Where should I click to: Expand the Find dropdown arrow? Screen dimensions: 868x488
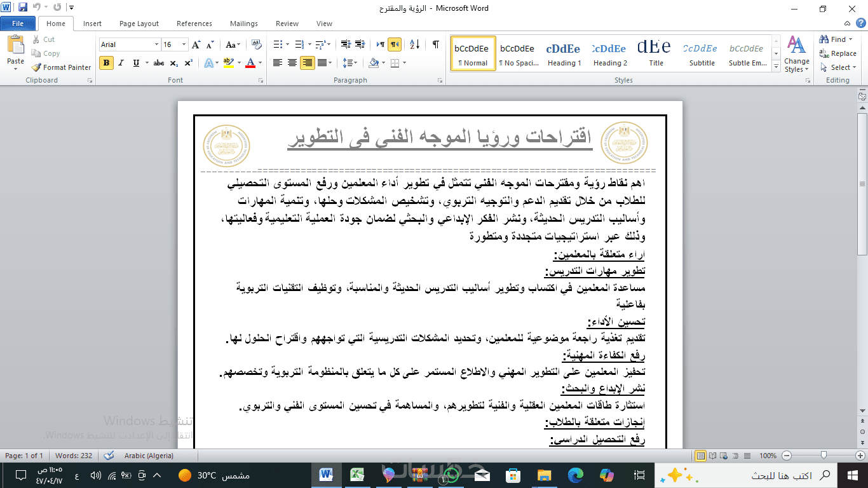(851, 39)
